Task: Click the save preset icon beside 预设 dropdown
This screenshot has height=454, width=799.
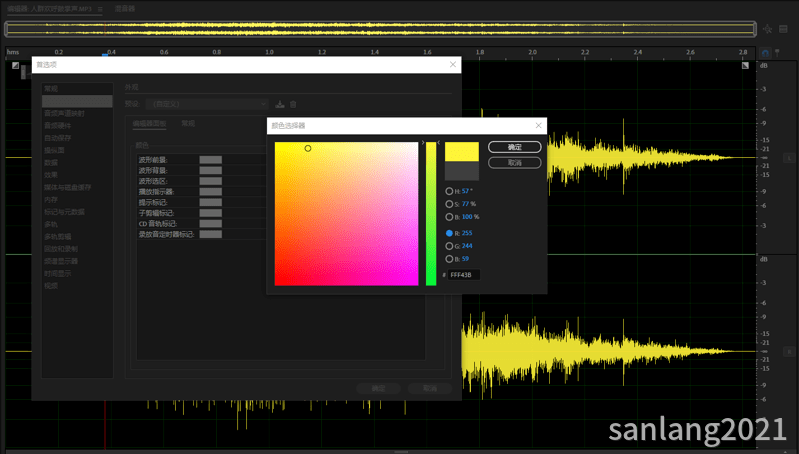Action: pyautogui.click(x=280, y=104)
